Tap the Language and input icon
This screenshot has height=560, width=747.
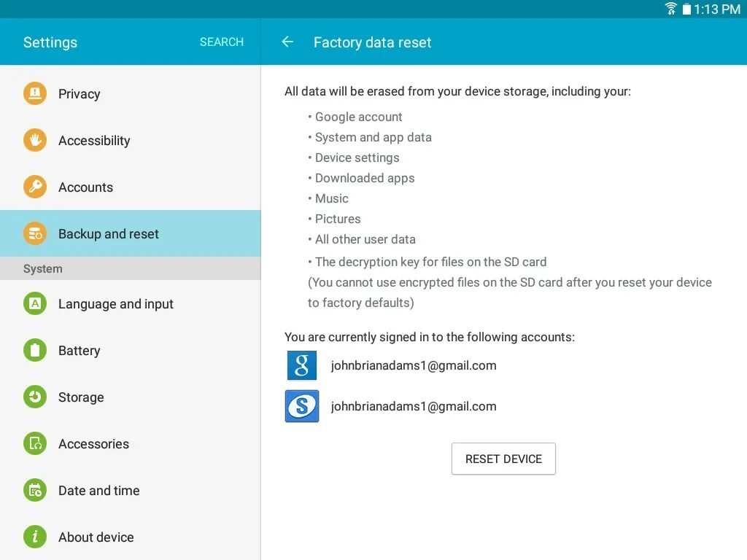point(35,303)
